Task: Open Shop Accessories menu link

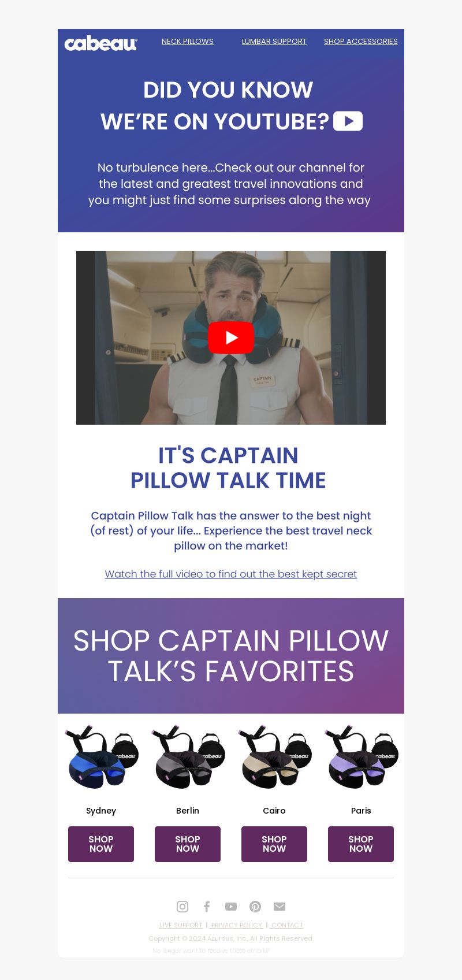Action: [361, 42]
